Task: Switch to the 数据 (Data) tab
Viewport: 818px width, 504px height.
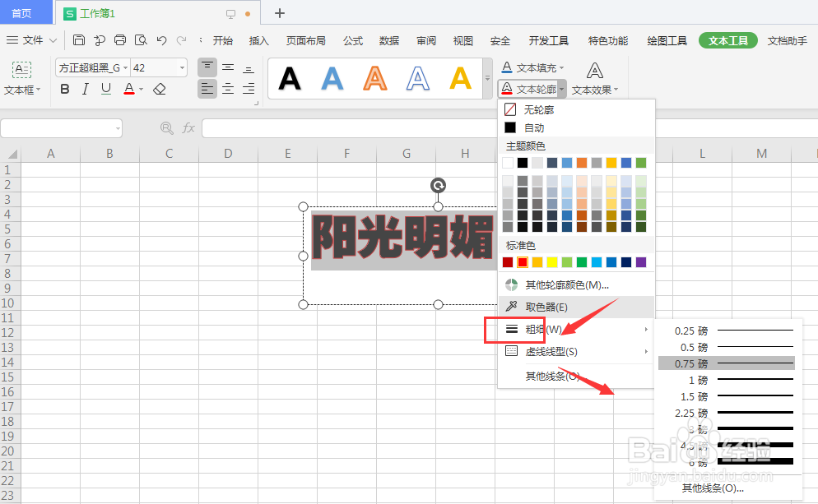Action: click(389, 40)
